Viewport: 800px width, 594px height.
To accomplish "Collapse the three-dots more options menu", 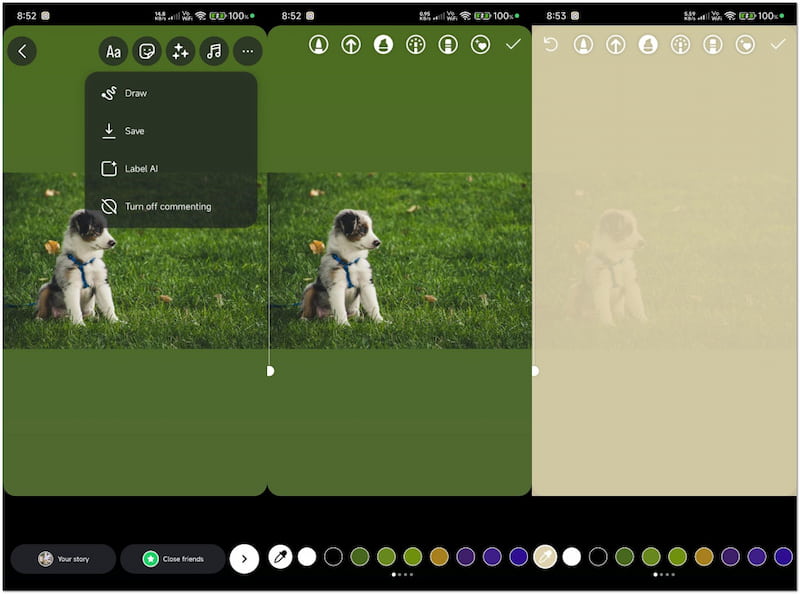I will point(247,52).
